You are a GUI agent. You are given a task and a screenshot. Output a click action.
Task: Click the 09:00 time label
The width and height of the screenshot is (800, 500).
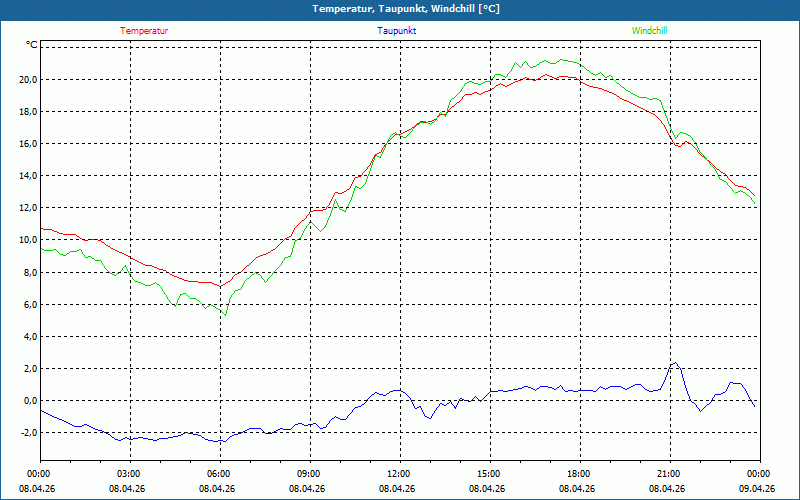(x=308, y=474)
